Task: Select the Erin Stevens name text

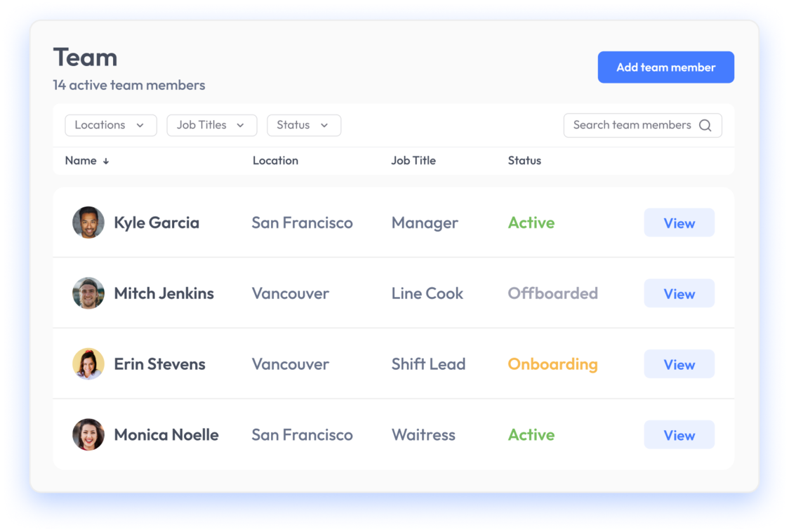Action: [x=159, y=364]
